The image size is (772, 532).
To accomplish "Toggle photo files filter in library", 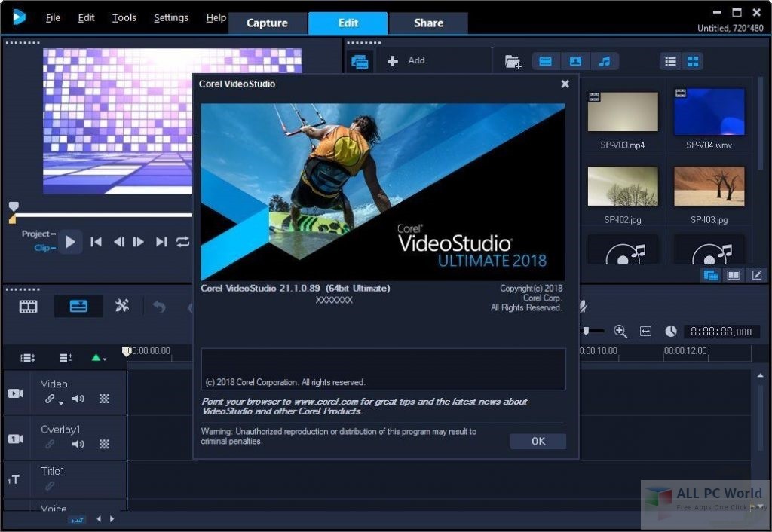I will click(575, 62).
